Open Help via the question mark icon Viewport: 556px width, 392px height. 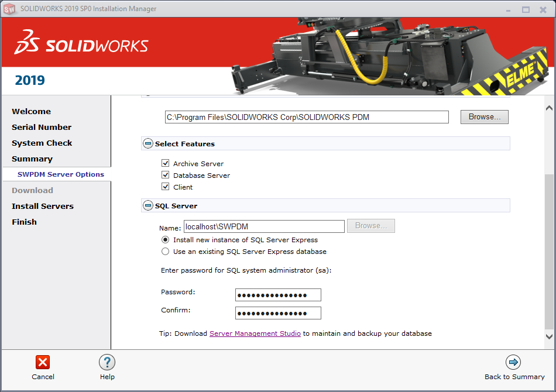coord(107,362)
